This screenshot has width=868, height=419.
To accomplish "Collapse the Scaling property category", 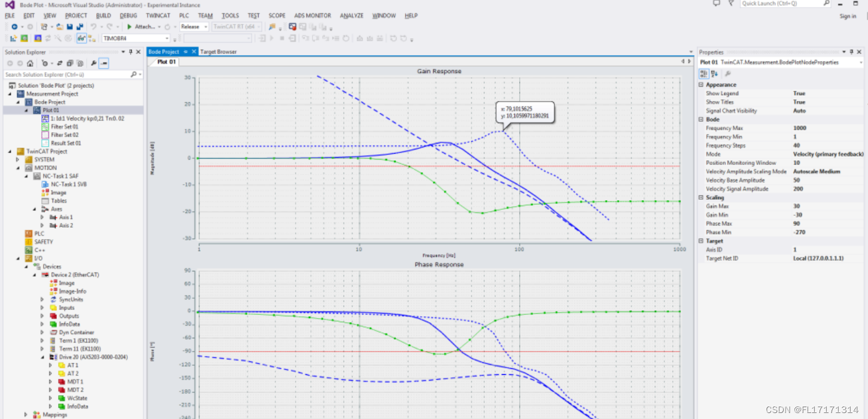I will [x=701, y=197].
